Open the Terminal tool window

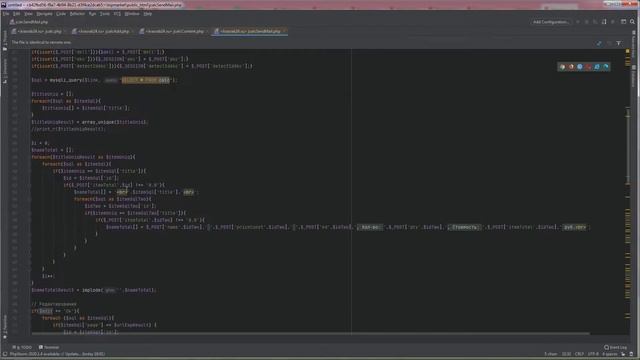[x=49, y=347]
